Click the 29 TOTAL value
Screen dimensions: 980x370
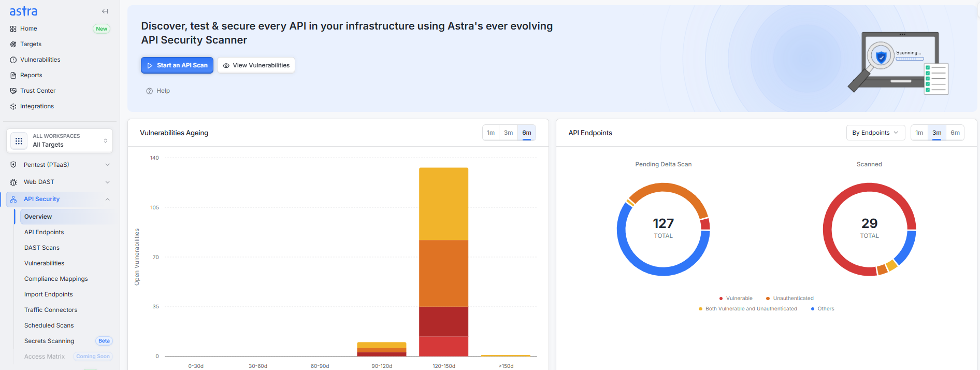pyautogui.click(x=869, y=227)
